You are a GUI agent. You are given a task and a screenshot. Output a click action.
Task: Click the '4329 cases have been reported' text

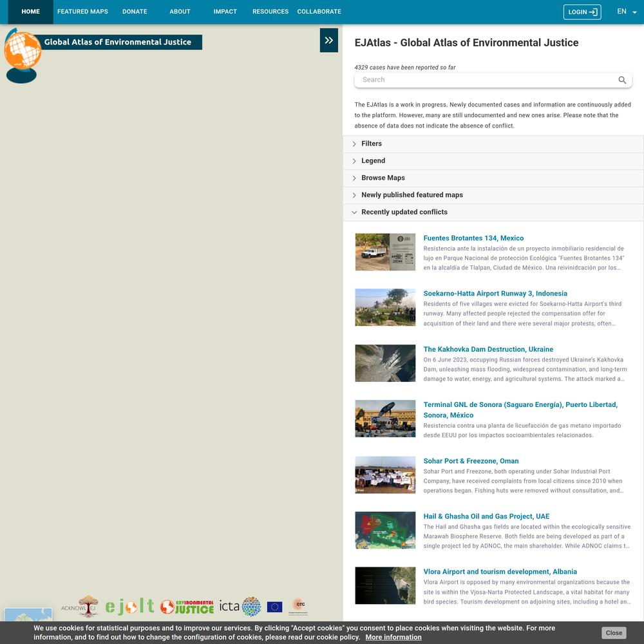[x=405, y=68]
